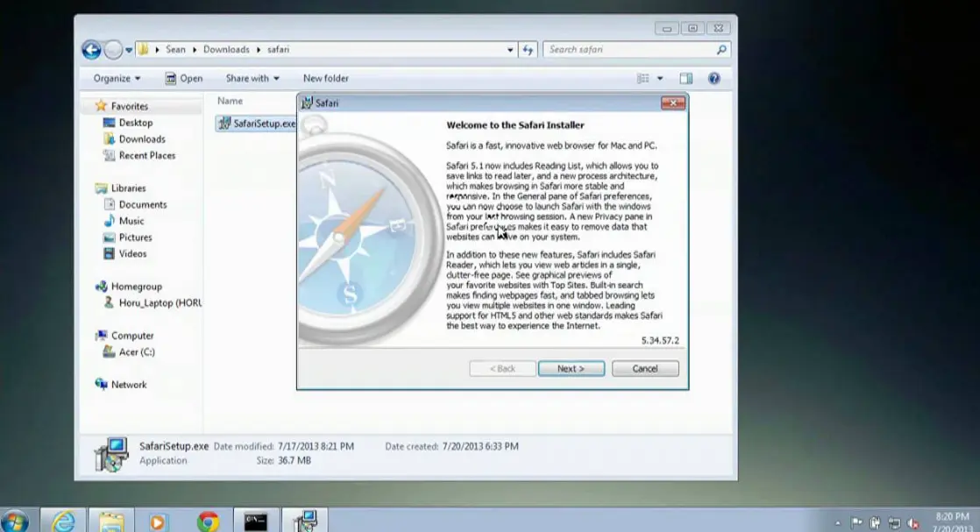The height and width of the screenshot is (532, 980).
Task: Open Windows Explorer from the taskbar
Action: point(111,521)
